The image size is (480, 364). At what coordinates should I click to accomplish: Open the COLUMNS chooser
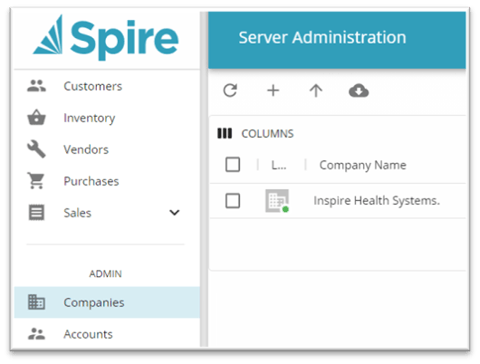click(256, 134)
